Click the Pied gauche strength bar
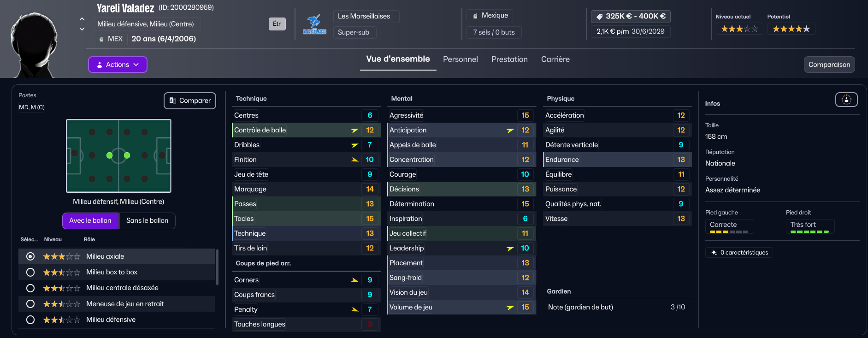Viewport: 868px width, 338px height. pos(729,231)
